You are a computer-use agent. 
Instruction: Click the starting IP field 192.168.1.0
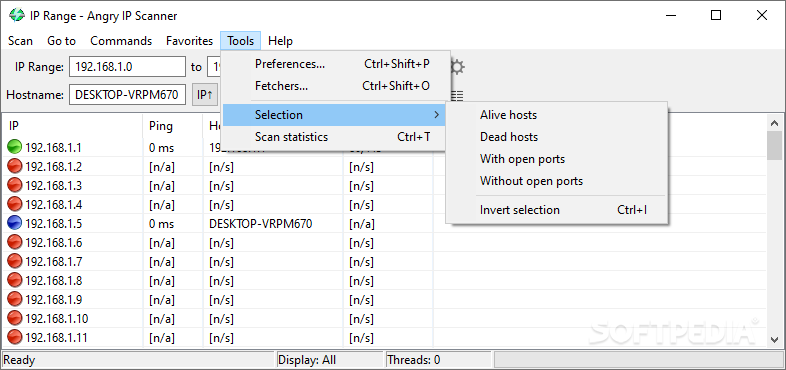point(127,67)
